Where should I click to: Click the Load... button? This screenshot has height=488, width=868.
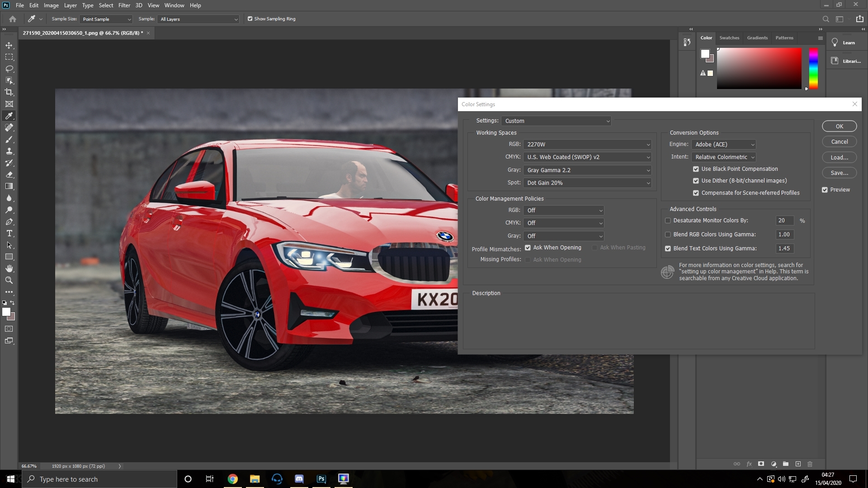coord(839,157)
